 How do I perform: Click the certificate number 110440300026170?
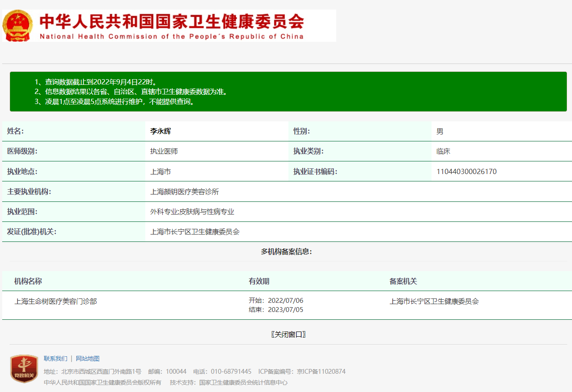(466, 171)
